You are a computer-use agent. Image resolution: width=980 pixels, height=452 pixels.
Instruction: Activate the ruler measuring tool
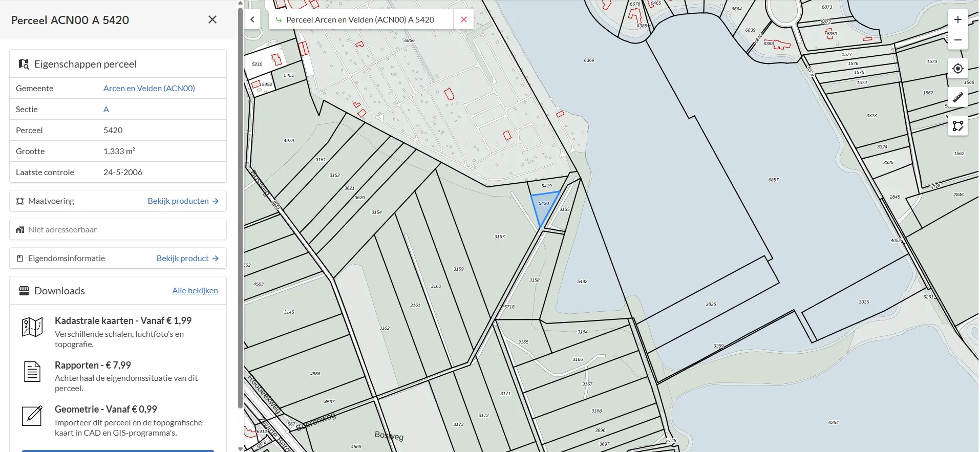[957, 97]
